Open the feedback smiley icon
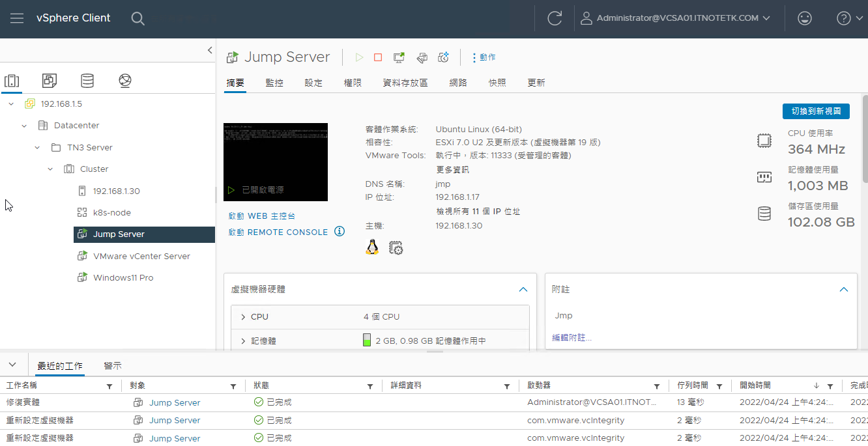The image size is (868, 446). (x=805, y=18)
